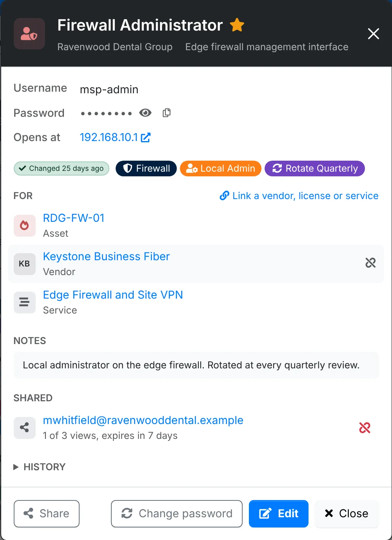Open the Keystone Business Fiber vendor
392x540 pixels.
tap(106, 256)
